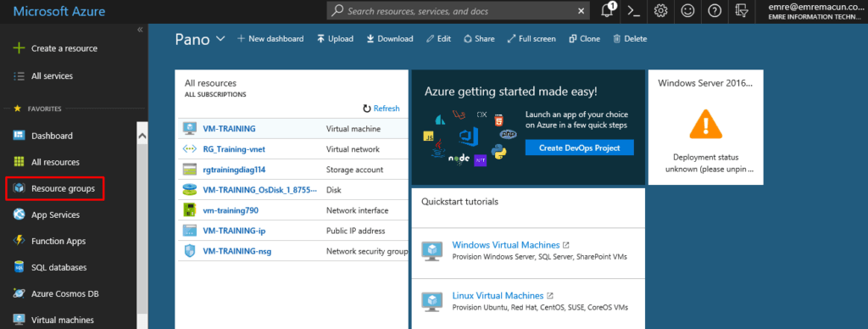Screen dimensions: 868x329
Task: Click Download in dashboard toolbar
Action: (x=390, y=39)
